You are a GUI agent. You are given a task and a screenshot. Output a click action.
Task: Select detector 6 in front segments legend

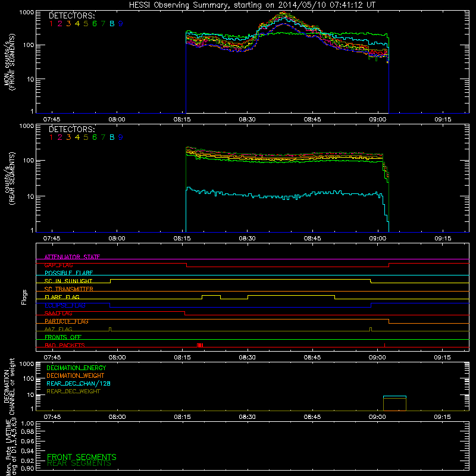tap(95, 24)
